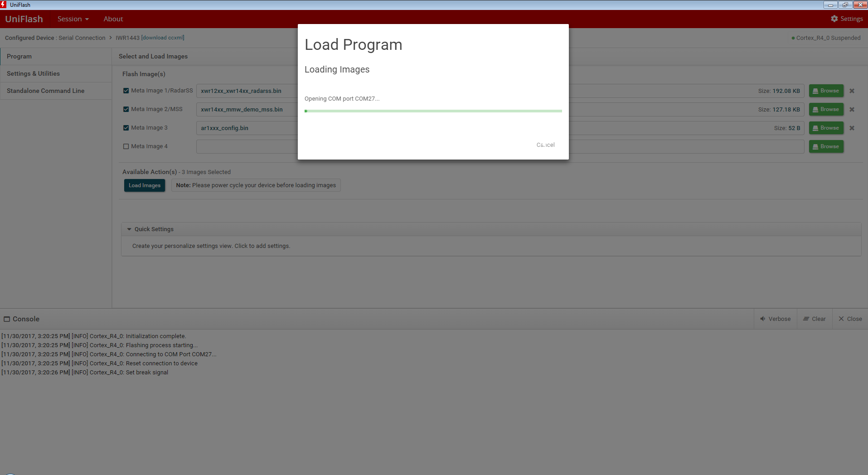
Task: Select the Program sidebar tab
Action: click(56, 56)
